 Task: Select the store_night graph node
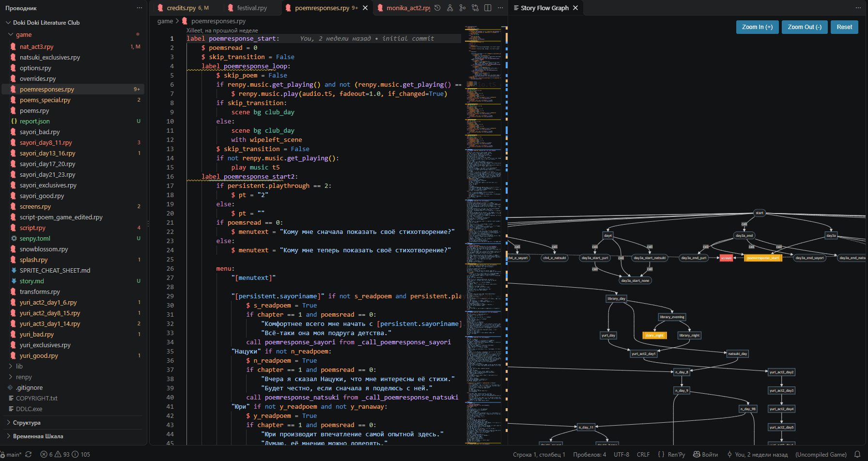(654, 335)
